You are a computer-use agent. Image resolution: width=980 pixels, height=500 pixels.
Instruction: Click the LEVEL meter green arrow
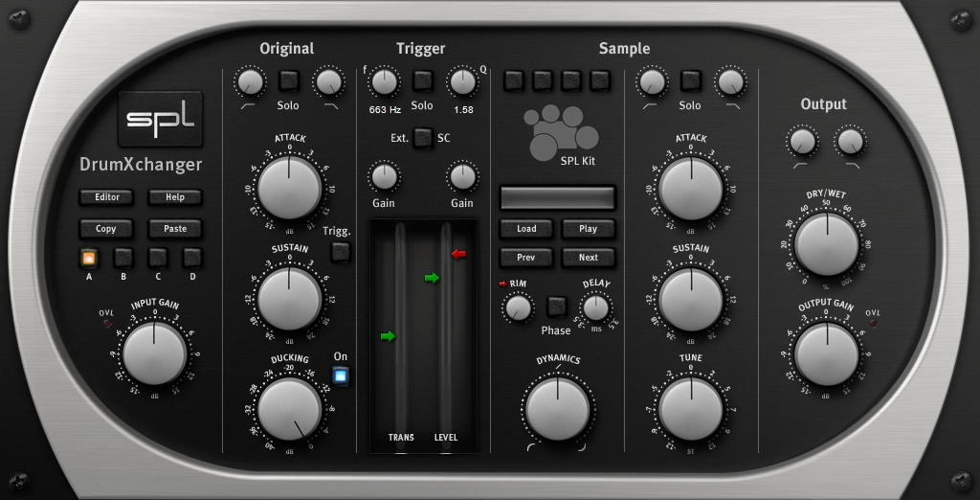pos(432,278)
